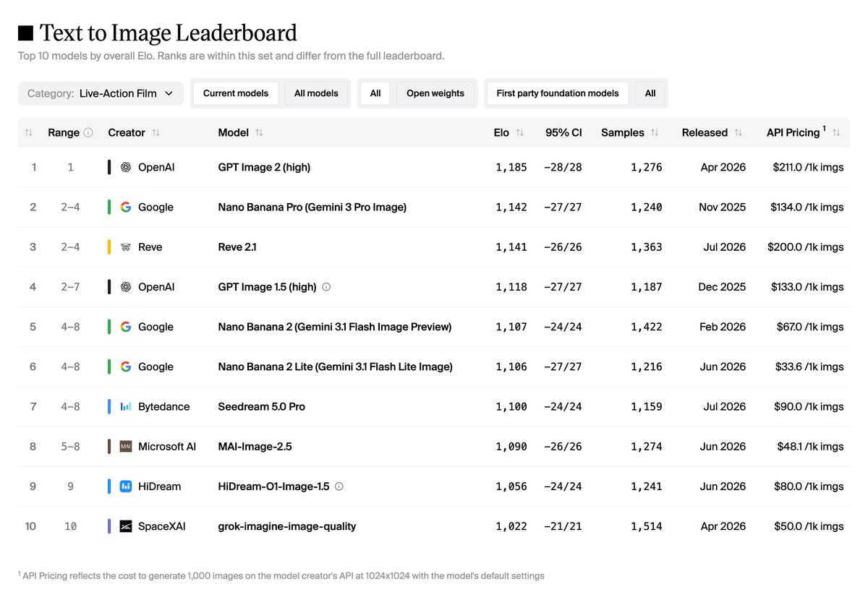Click the price $134.0 /1k imgs
Image resolution: width=868 pixels, height=600 pixels.
click(x=807, y=207)
